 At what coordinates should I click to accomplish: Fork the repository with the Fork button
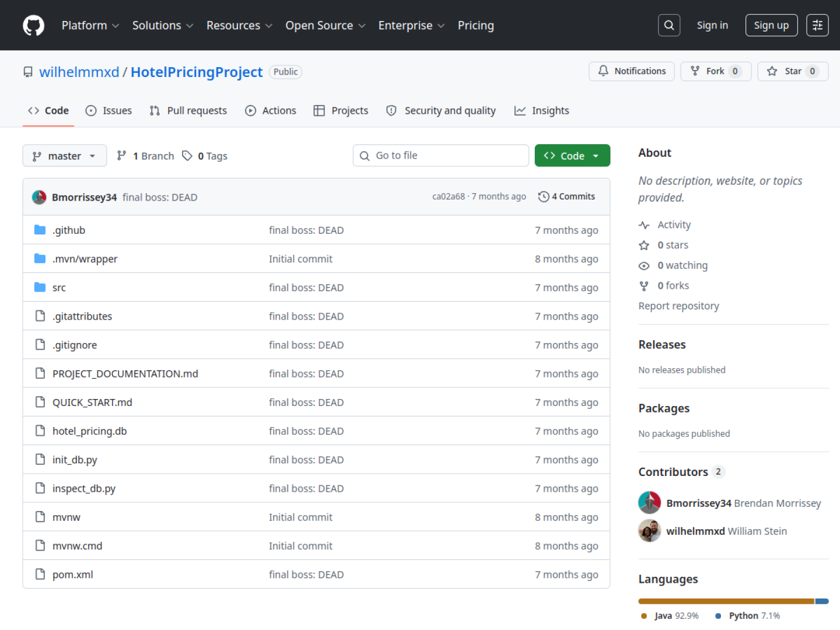click(716, 71)
